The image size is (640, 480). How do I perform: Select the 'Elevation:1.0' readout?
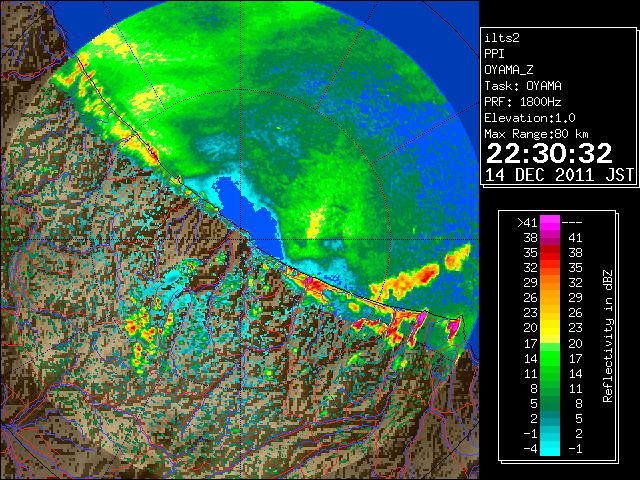[530, 118]
